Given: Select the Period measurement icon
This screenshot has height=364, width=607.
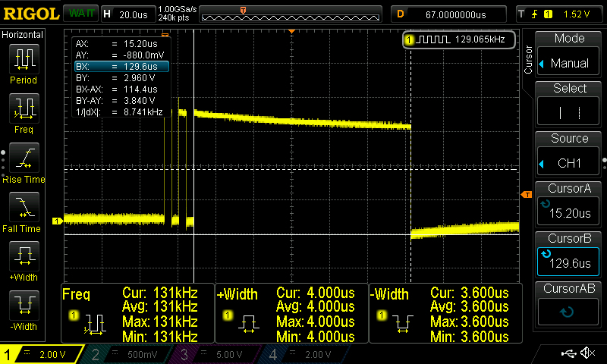Looking at the screenshot, I should 23,58.
